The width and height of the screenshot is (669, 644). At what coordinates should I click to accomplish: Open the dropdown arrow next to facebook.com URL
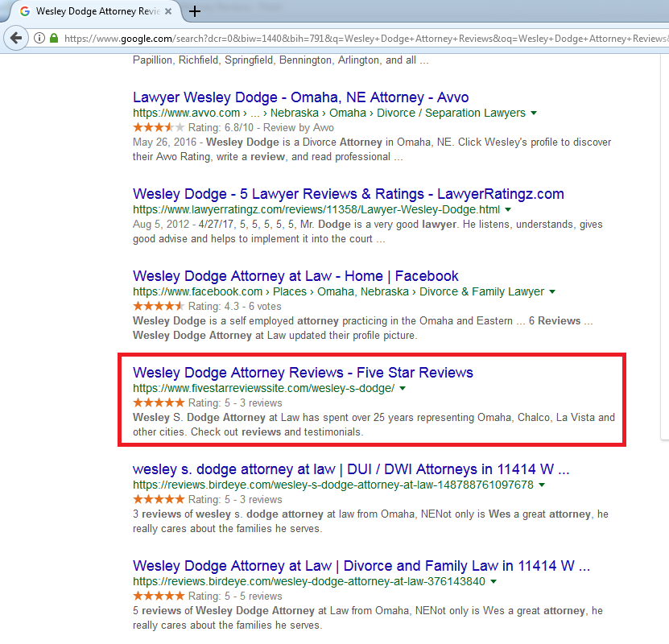click(552, 291)
